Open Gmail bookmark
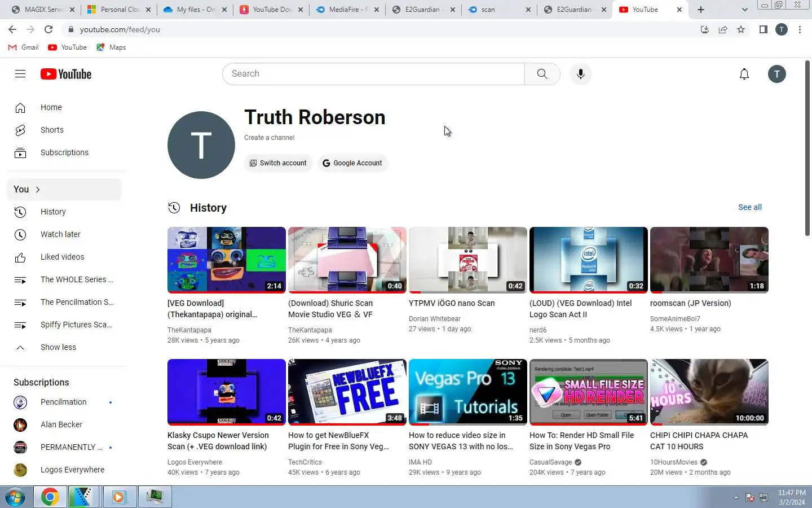This screenshot has width=812, height=508. coord(23,47)
